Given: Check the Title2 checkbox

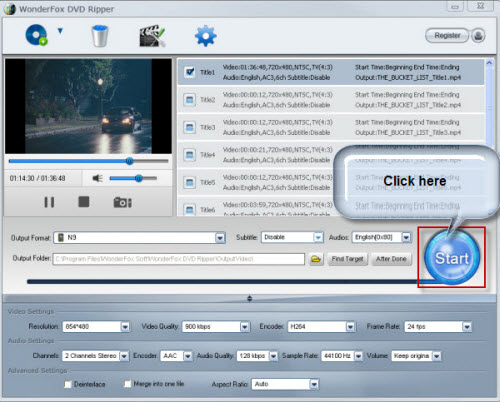Looking at the screenshot, I should [x=190, y=100].
